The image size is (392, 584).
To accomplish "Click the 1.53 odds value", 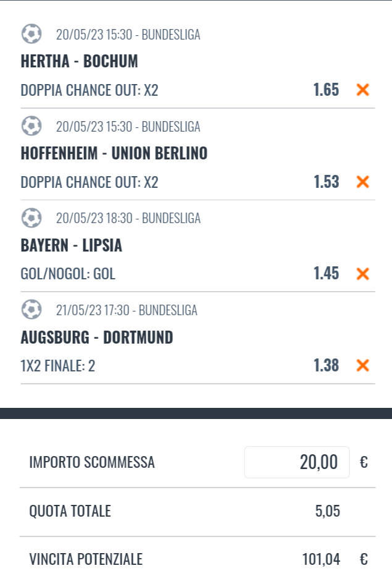I will tap(326, 182).
